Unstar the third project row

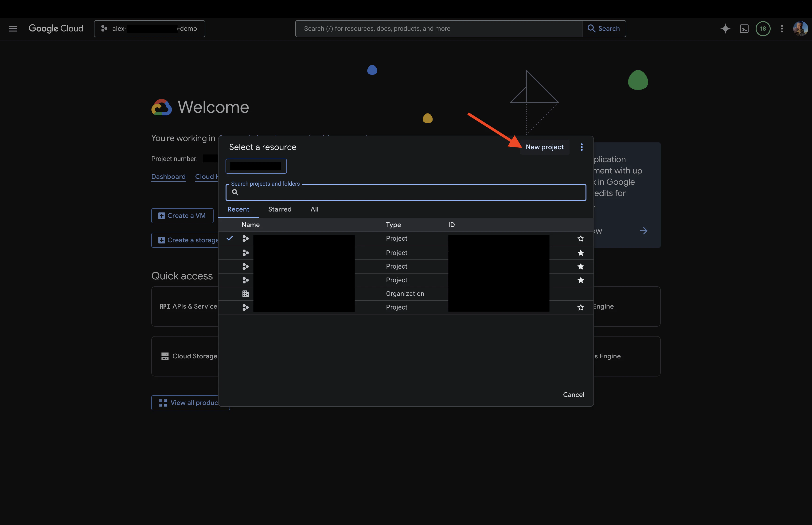point(581,266)
